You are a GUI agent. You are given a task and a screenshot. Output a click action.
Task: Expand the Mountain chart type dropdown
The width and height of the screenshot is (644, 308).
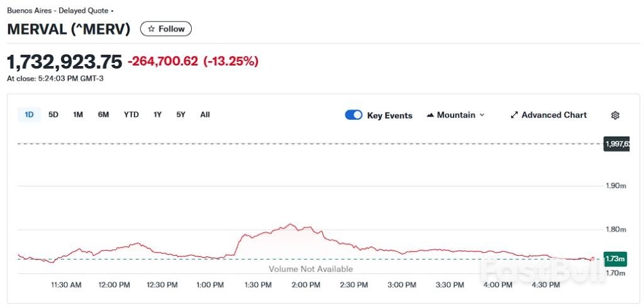(x=482, y=115)
